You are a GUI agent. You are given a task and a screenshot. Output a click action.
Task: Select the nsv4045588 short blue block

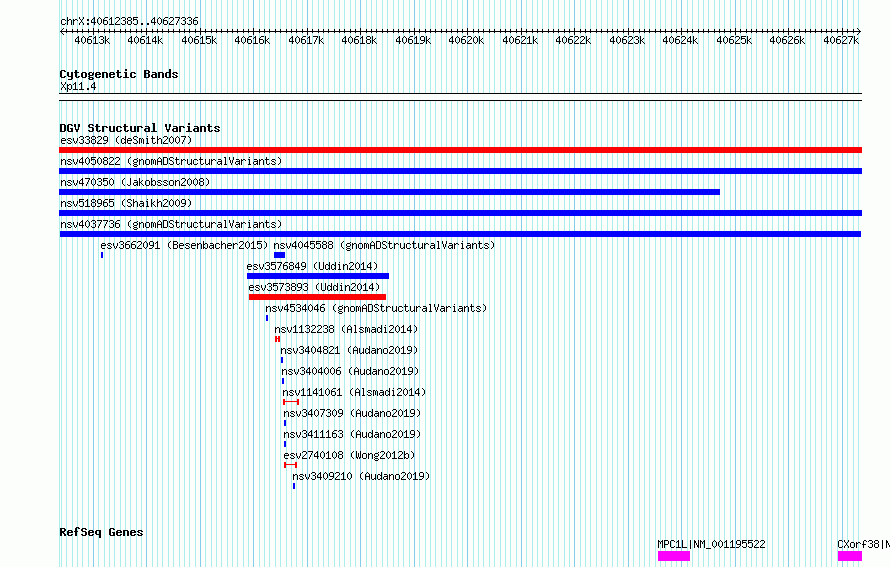click(279, 255)
